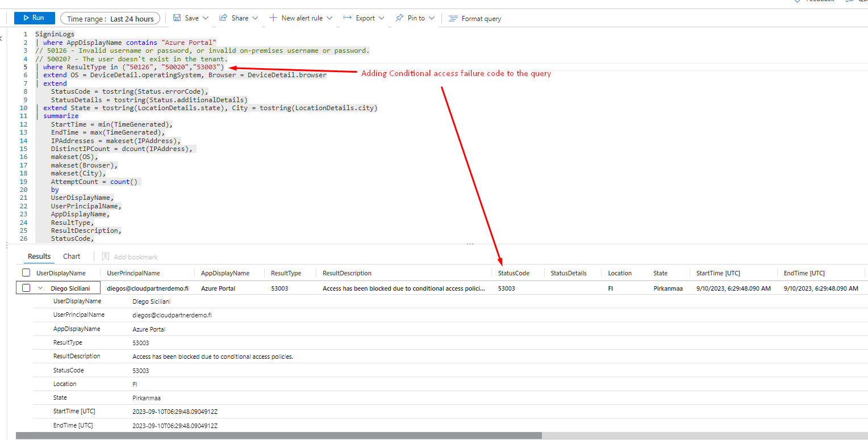This screenshot has height=440, width=868.
Task: Click the Export arrow icon
Action: coord(348,18)
